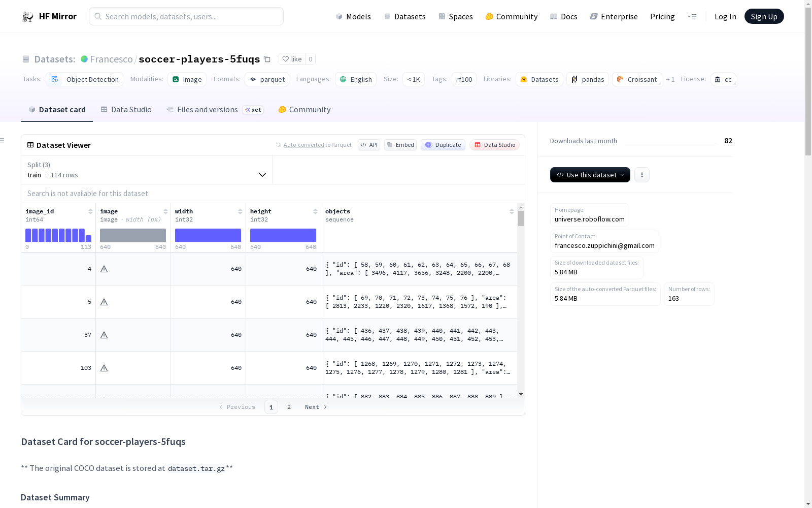Screen dimensions: 812x508
Task: Click the warning icon in row 4
Action: coord(104,269)
